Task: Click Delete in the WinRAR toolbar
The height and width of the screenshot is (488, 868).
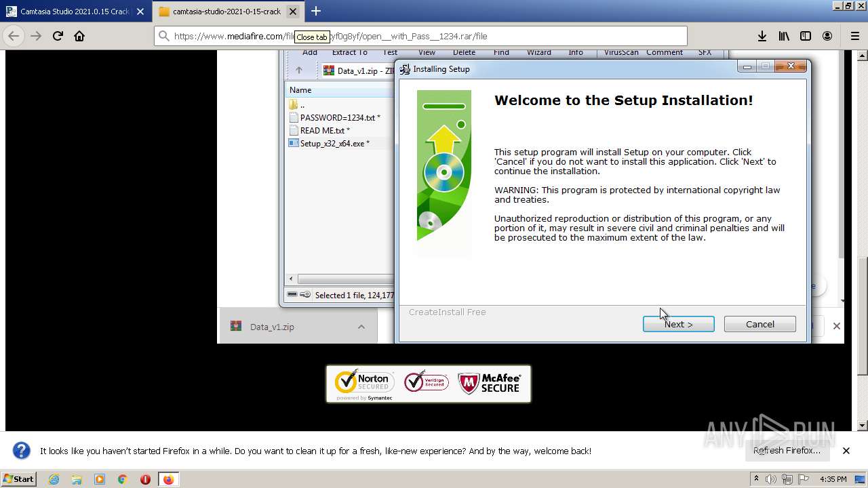Action: tap(464, 52)
